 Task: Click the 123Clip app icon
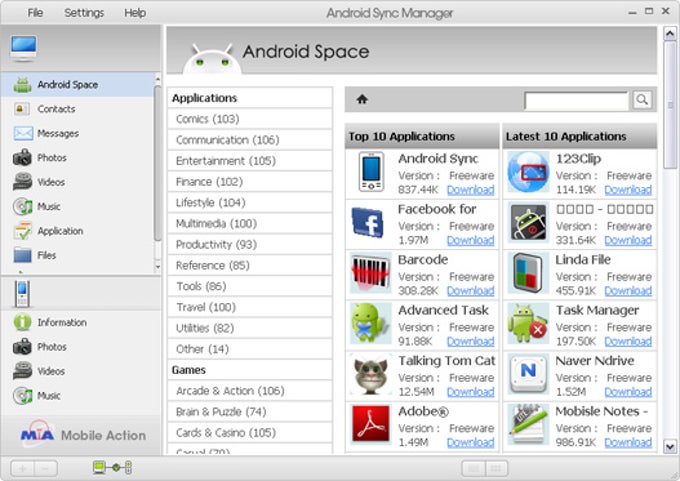click(528, 172)
